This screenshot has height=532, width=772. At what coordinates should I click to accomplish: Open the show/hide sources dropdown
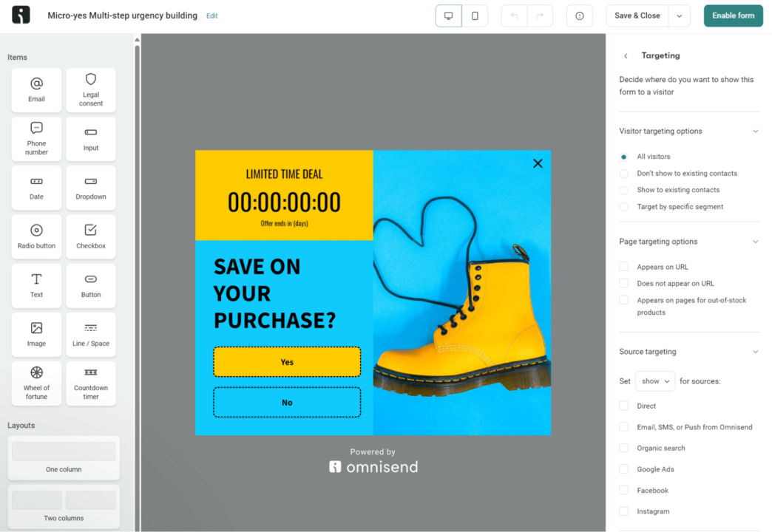point(655,381)
